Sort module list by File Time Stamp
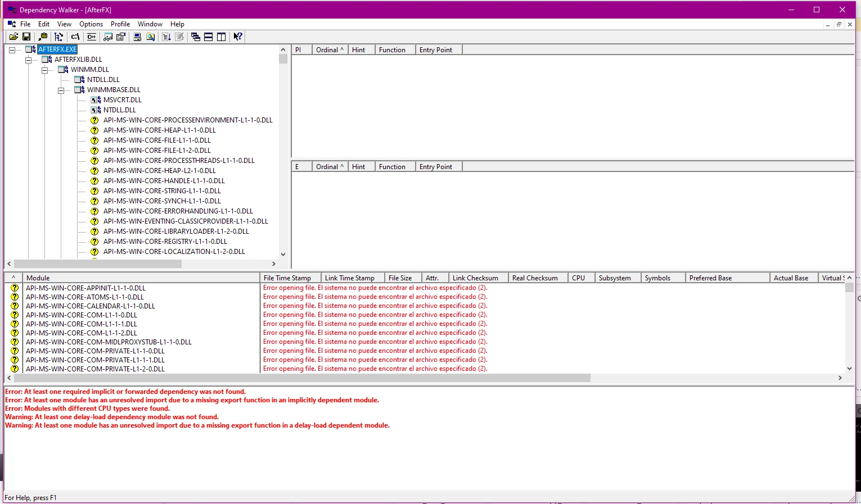This screenshot has width=861, height=504. click(x=291, y=278)
